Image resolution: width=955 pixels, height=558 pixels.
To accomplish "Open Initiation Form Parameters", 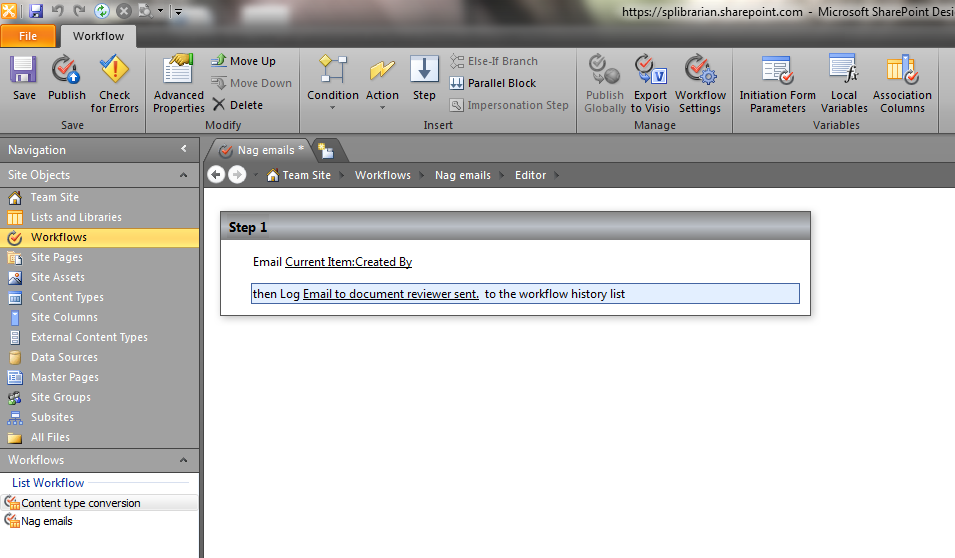I will (777, 82).
